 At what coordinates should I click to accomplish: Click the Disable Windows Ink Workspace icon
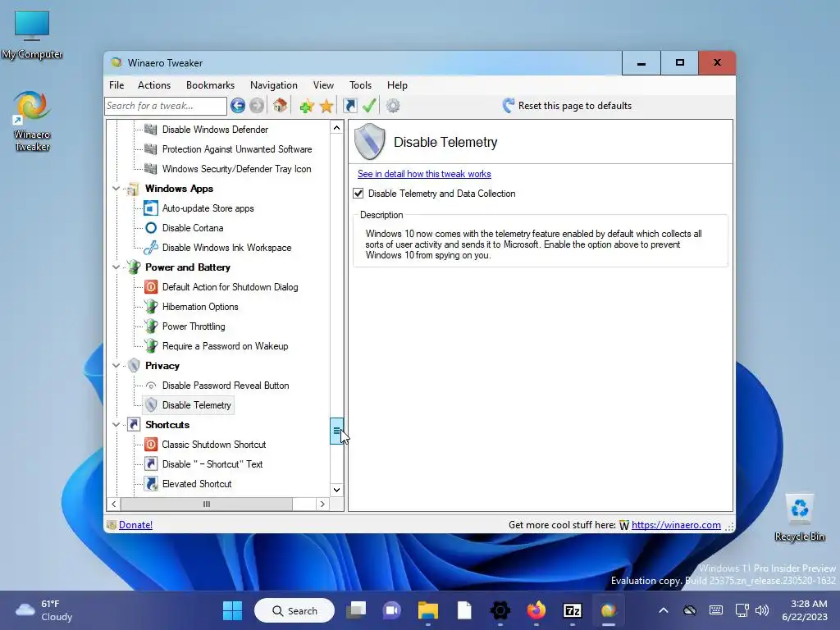pos(151,248)
